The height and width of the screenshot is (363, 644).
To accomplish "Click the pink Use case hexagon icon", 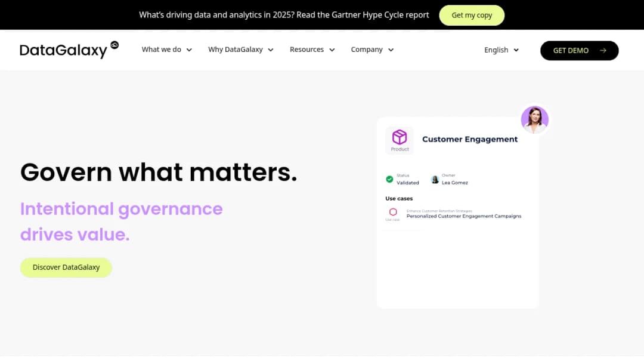I will click(393, 212).
